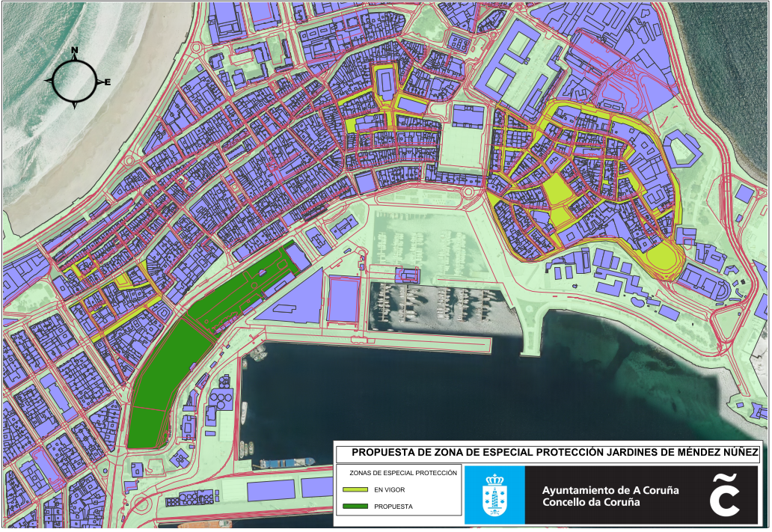Click the map title about Jardines de Méndez Núñez
Viewport: 772px width, 532px height.
coord(555,452)
